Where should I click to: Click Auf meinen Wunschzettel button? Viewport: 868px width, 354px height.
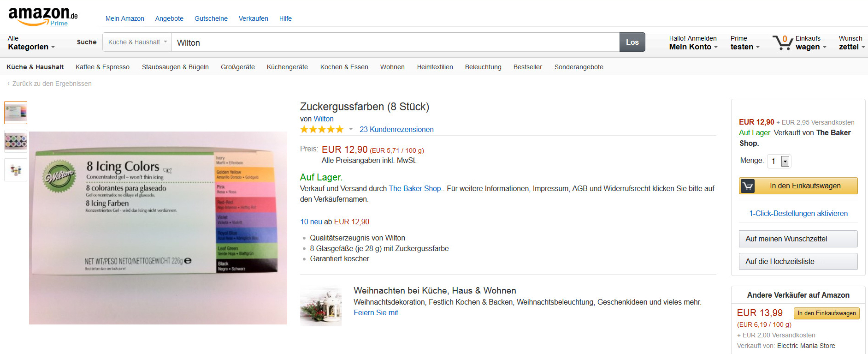tap(798, 239)
